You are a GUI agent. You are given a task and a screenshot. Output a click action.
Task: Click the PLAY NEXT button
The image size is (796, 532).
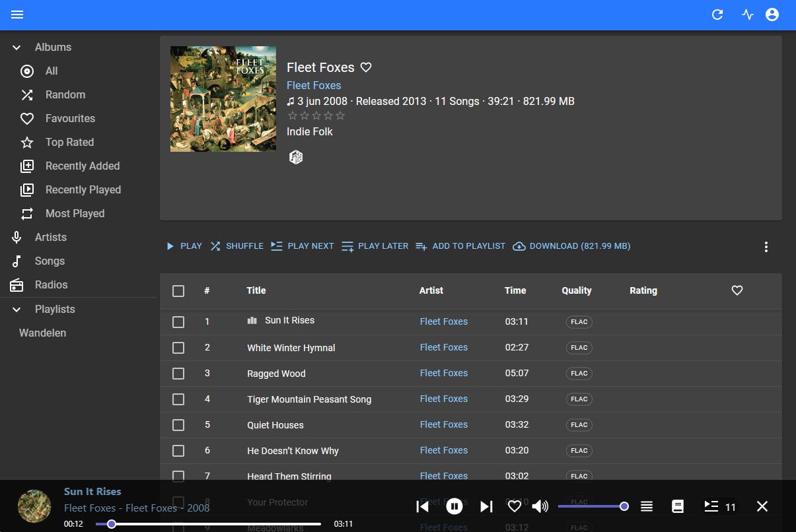coord(303,246)
